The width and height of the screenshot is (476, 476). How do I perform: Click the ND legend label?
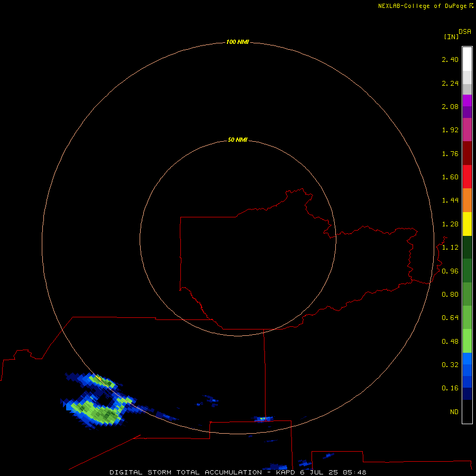pos(454,412)
